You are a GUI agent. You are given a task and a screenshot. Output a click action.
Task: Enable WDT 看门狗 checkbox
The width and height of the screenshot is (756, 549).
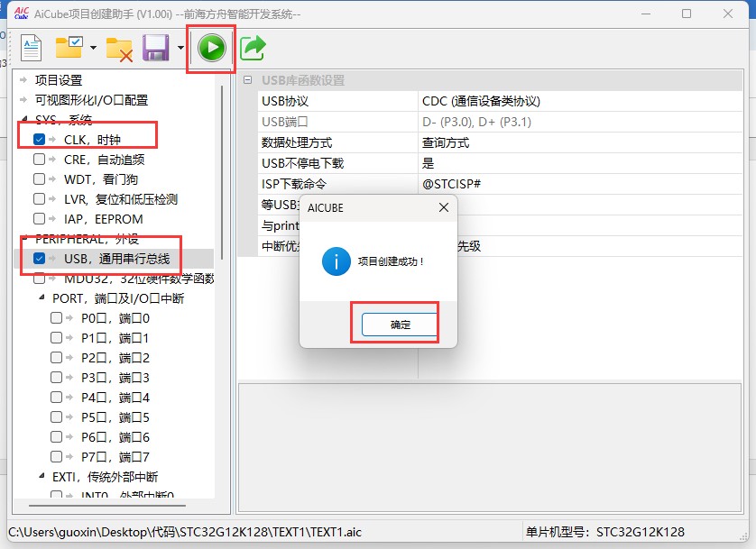coord(39,179)
